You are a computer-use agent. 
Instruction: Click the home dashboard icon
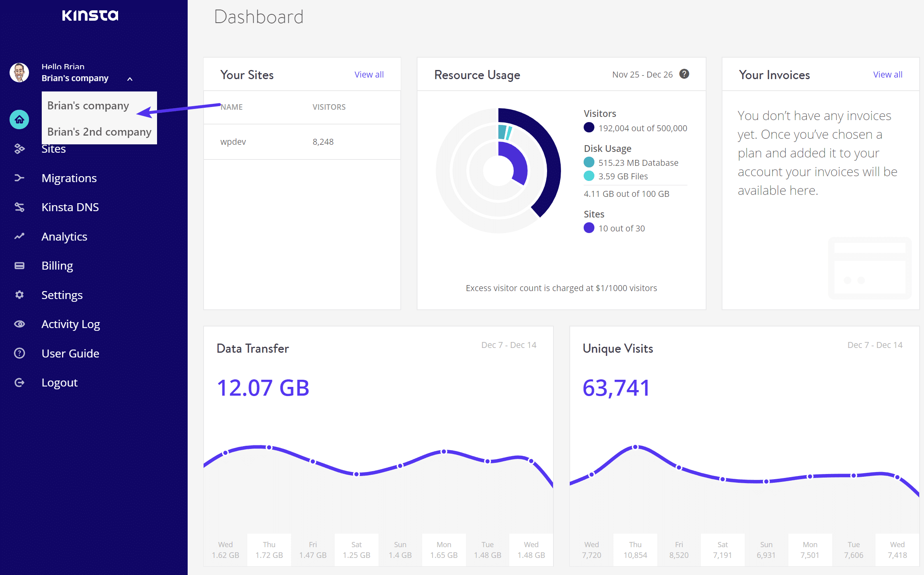coord(19,119)
